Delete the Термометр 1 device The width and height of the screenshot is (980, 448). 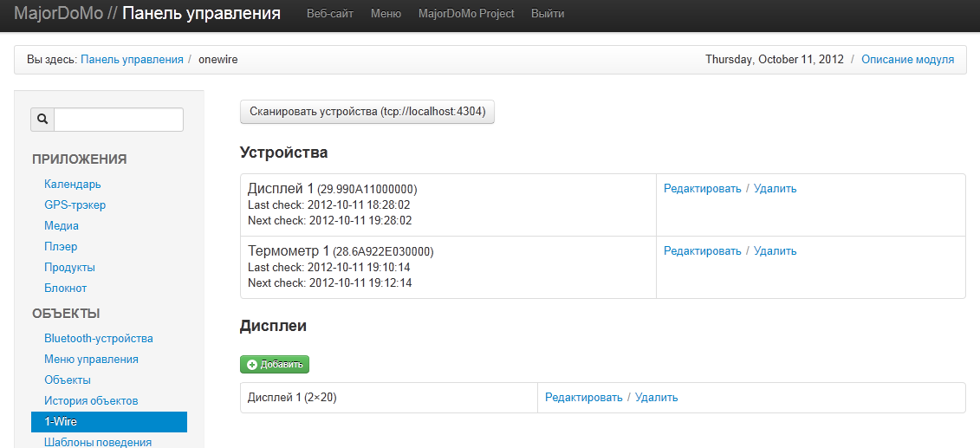pos(775,251)
